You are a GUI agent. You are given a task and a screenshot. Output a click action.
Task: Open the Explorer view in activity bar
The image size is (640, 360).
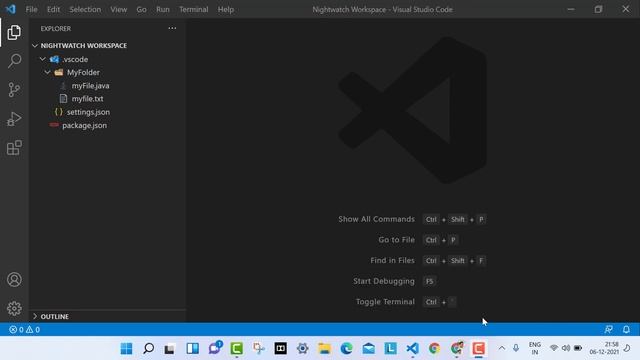point(14,32)
